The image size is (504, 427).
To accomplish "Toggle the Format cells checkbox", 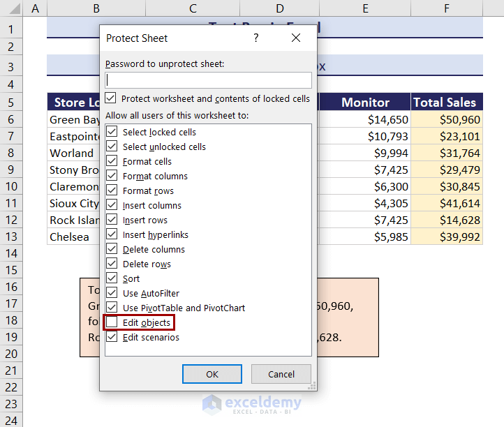I will tap(112, 161).
